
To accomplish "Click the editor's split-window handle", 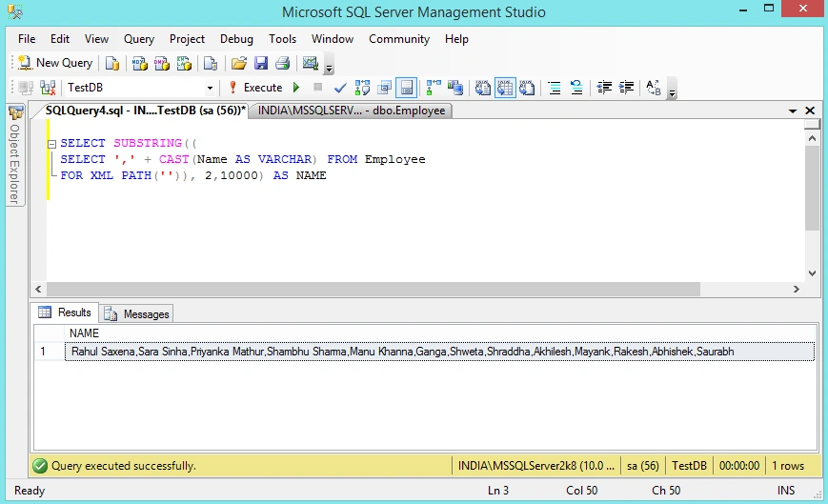I will click(812, 124).
